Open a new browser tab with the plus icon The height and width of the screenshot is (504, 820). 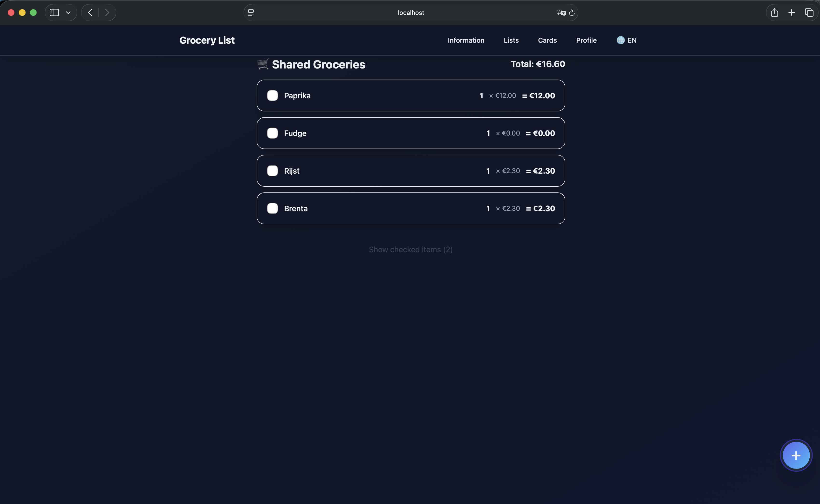(792, 12)
